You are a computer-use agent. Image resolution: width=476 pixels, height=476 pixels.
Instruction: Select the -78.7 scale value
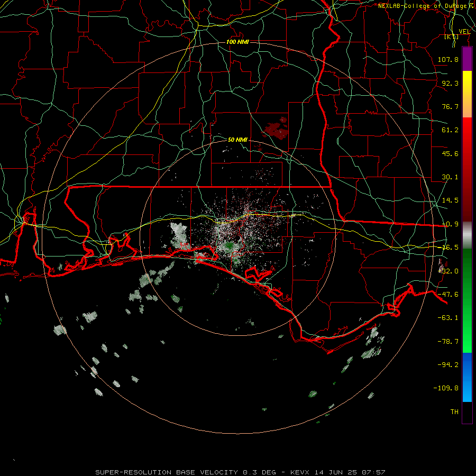(448, 342)
